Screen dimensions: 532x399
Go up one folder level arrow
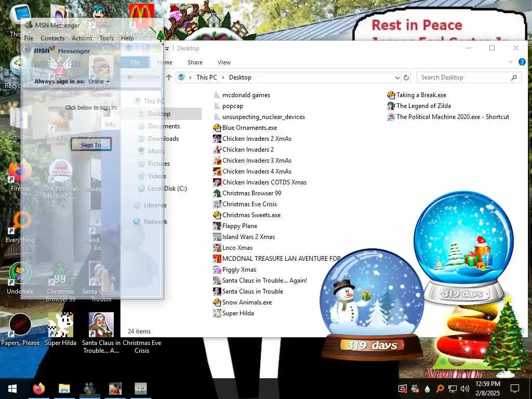169,77
